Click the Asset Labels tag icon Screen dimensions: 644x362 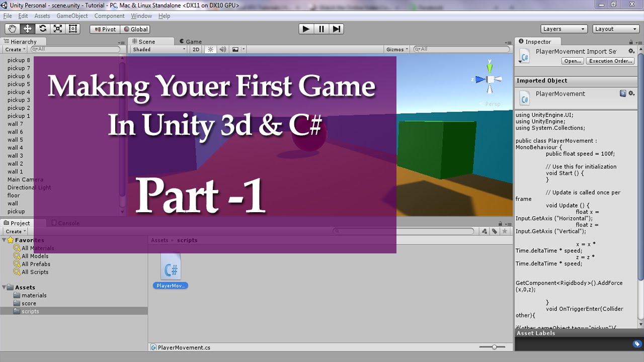pyautogui.click(x=636, y=344)
